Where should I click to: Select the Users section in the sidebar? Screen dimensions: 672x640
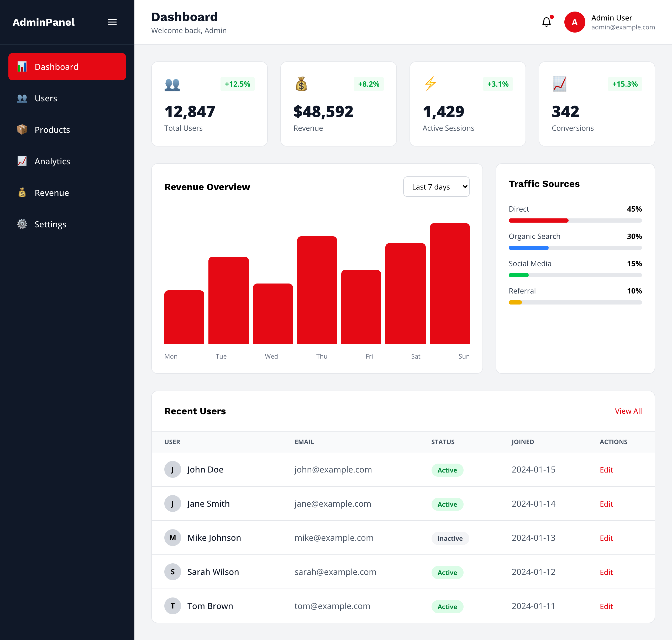pyautogui.click(x=46, y=98)
